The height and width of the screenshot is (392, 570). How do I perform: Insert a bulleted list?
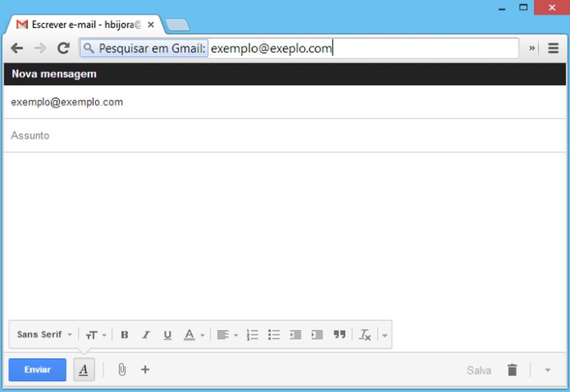pos(274,334)
